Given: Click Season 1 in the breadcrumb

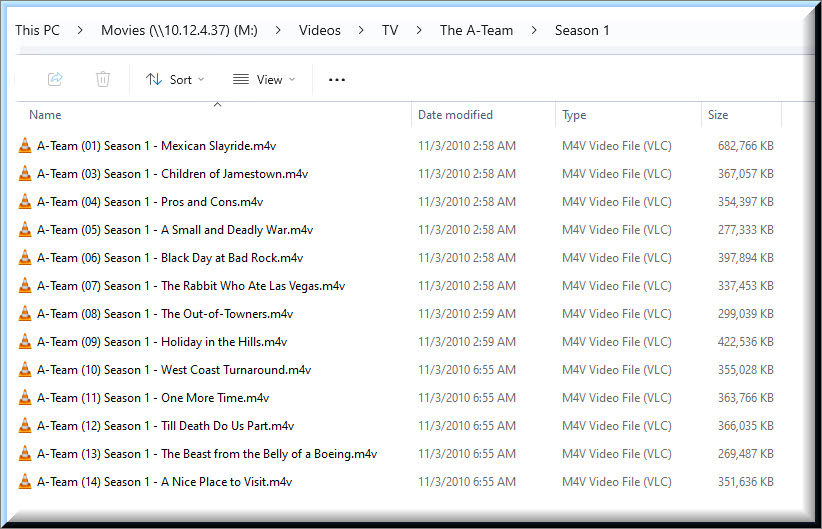Looking at the screenshot, I should coord(582,30).
